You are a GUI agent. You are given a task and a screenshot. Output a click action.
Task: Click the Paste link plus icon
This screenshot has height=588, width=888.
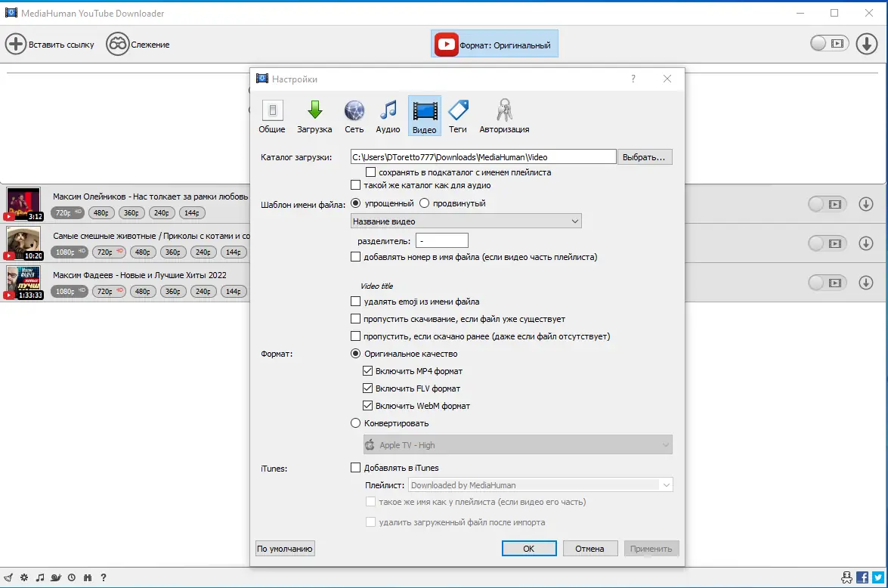click(x=16, y=44)
